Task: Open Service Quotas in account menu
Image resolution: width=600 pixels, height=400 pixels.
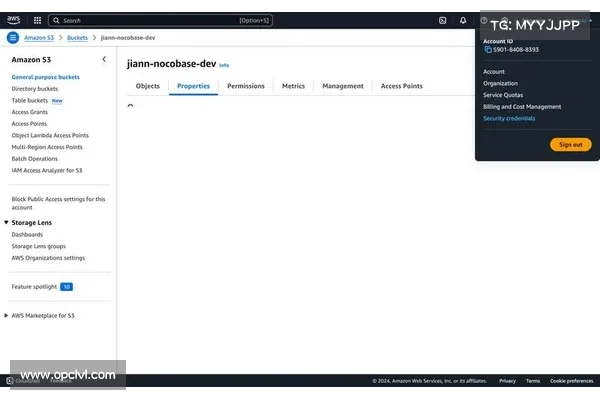Action: click(503, 95)
